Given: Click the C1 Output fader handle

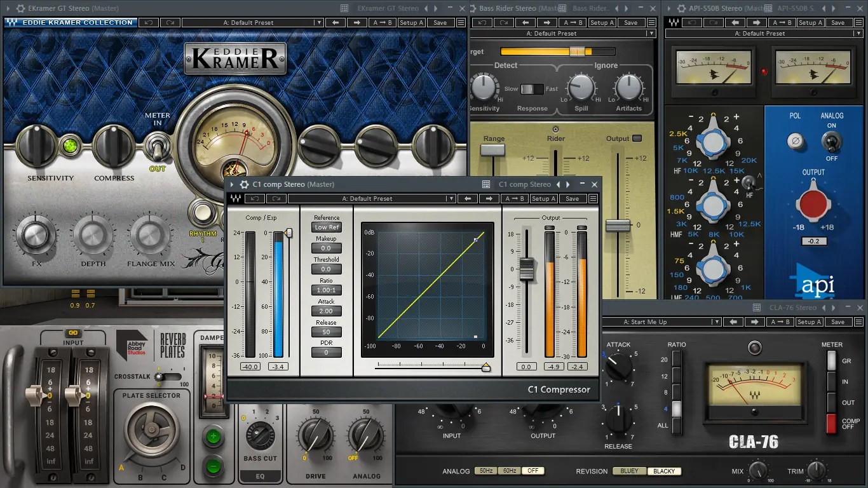Looking at the screenshot, I should click(x=526, y=268).
